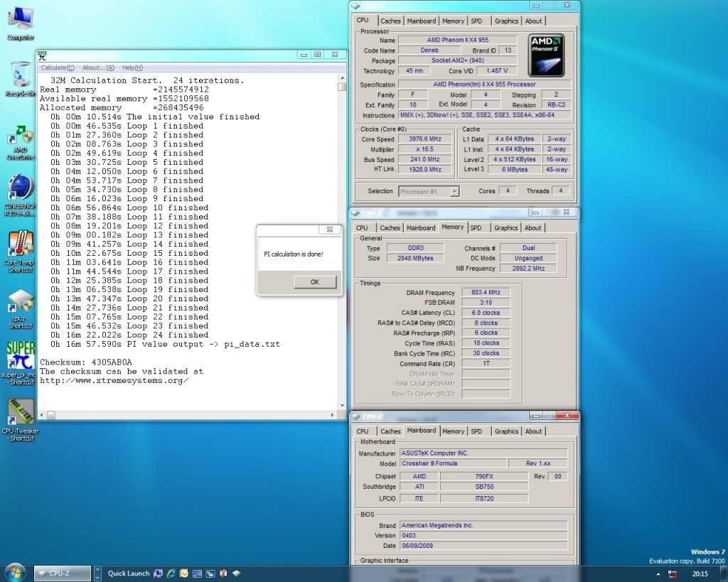Click Internet Explorer icon in Quick Launch
728x582 pixels.
(x=171, y=573)
